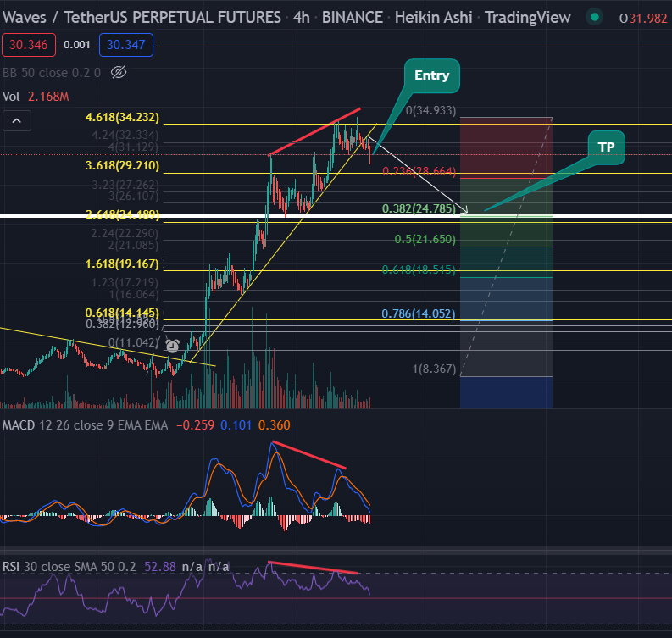Click the alarm clock alert icon on chart
672x638 pixels.
172,346
